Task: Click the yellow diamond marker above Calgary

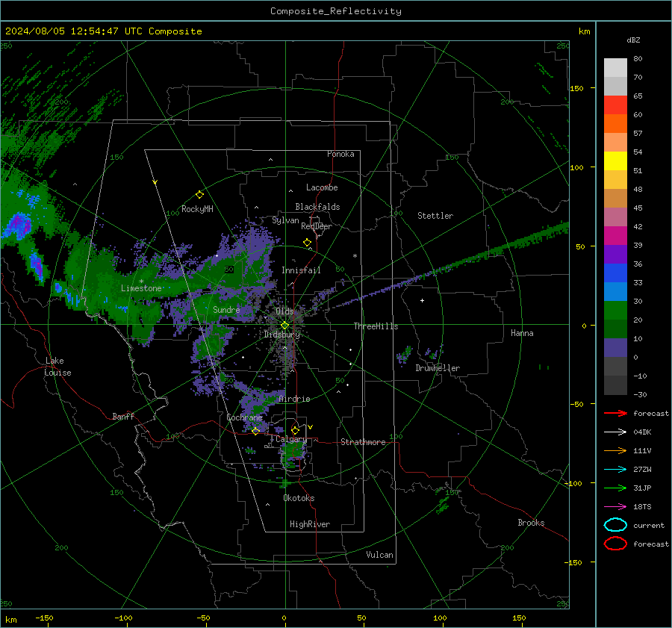Action: (295, 430)
